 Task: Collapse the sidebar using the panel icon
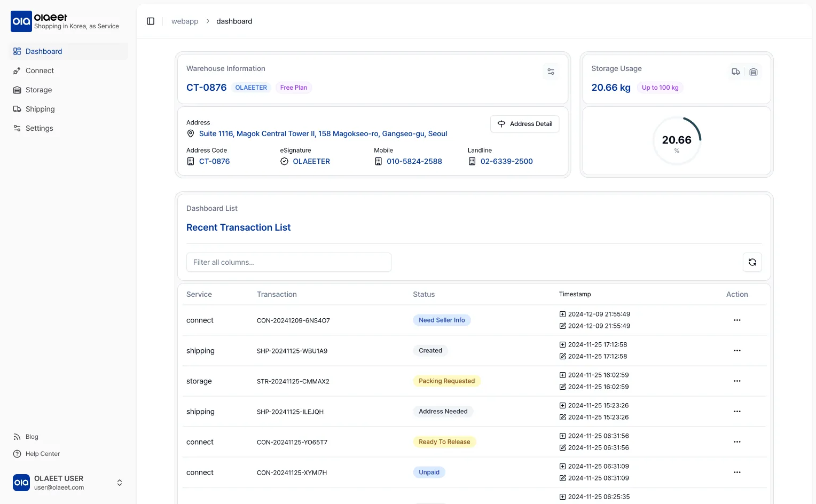150,21
